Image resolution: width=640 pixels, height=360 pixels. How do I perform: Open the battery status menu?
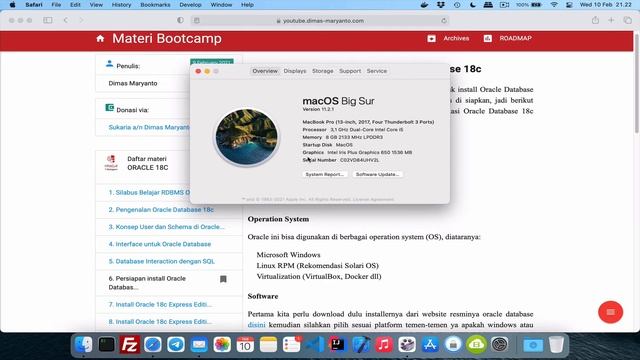tap(529, 5)
